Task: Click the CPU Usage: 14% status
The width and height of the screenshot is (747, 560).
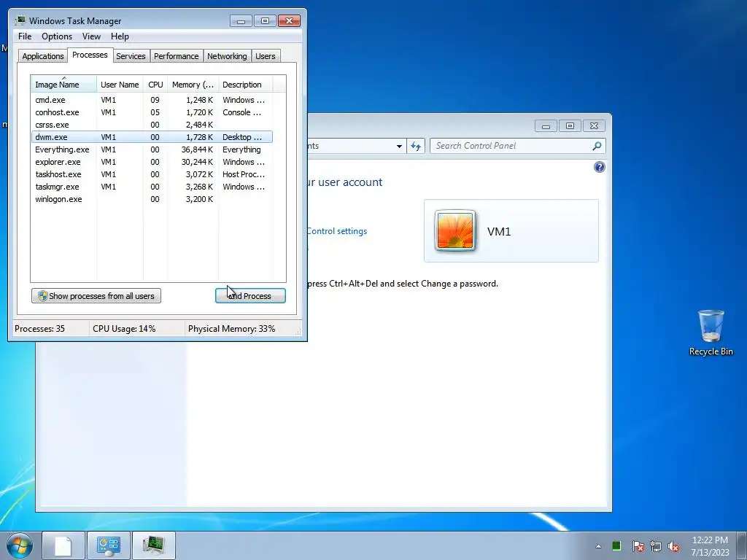Action: pyautogui.click(x=137, y=329)
